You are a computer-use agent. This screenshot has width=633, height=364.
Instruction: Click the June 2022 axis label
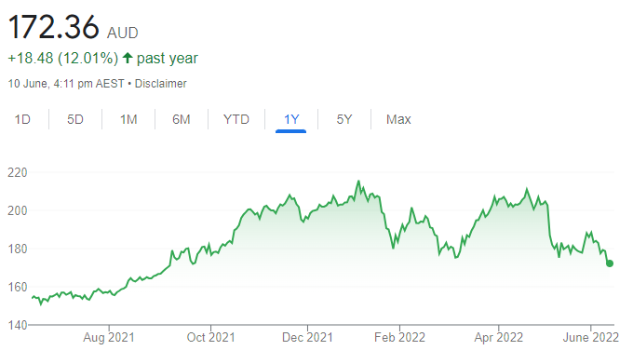[590, 337]
